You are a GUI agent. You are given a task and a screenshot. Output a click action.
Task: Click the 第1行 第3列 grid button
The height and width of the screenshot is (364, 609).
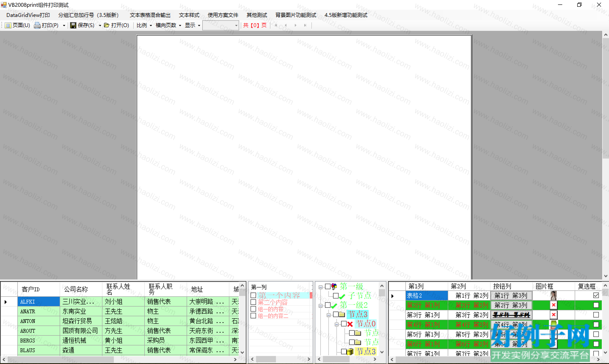click(x=511, y=296)
